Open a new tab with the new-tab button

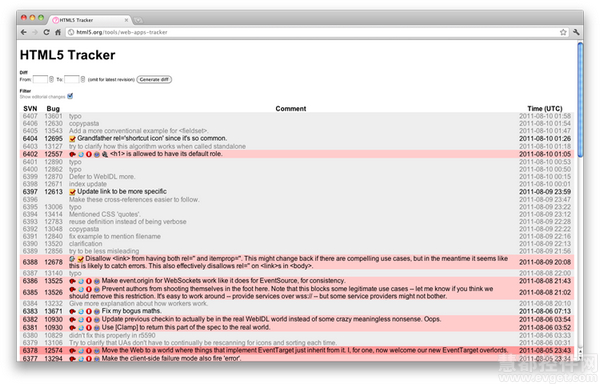(x=138, y=20)
